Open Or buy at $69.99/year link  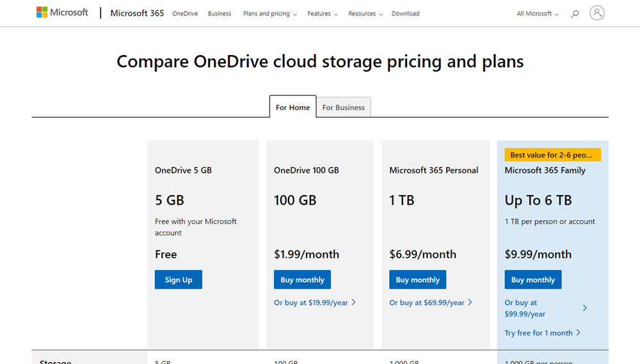coord(431,303)
